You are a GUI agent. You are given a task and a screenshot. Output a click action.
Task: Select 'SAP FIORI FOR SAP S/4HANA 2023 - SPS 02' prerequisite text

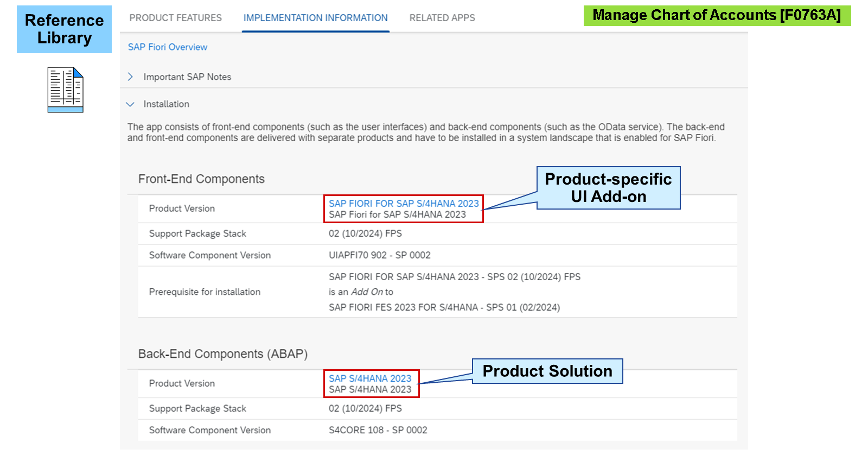click(x=455, y=277)
